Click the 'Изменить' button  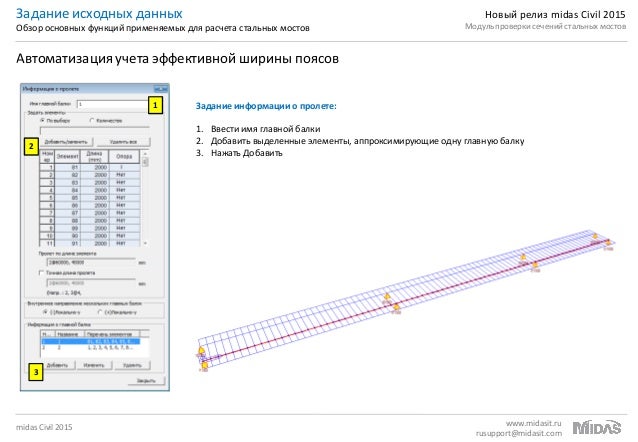point(94,365)
